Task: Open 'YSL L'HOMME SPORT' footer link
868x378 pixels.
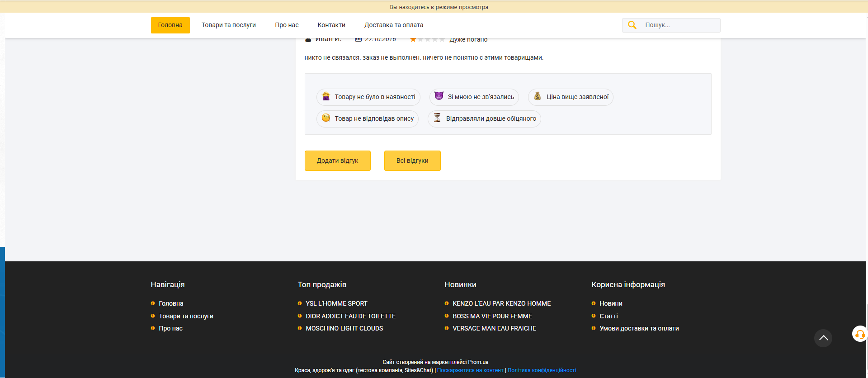Action: point(336,303)
